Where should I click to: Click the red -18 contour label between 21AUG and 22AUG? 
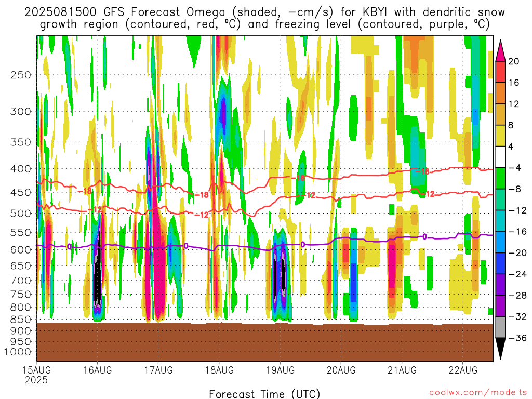pos(423,171)
